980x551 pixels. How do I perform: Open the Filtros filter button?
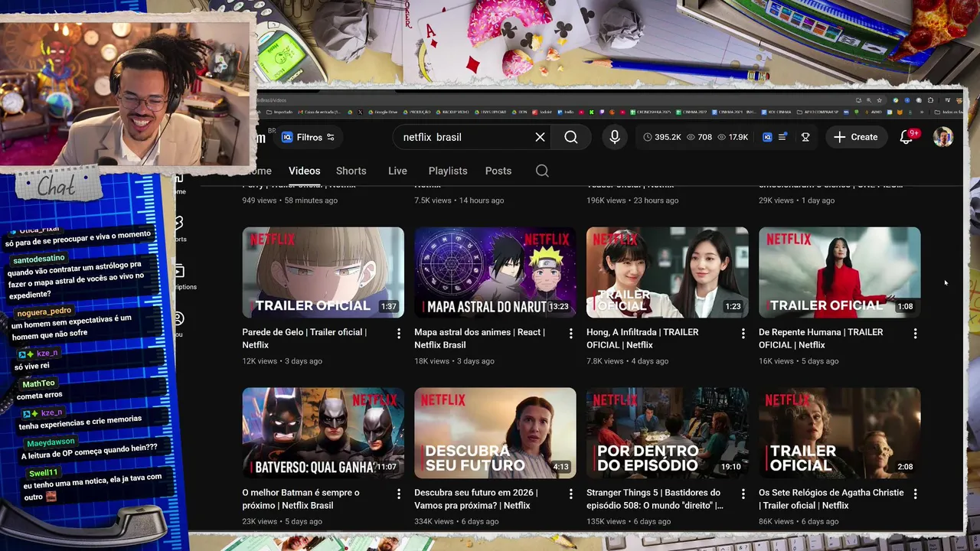point(308,137)
